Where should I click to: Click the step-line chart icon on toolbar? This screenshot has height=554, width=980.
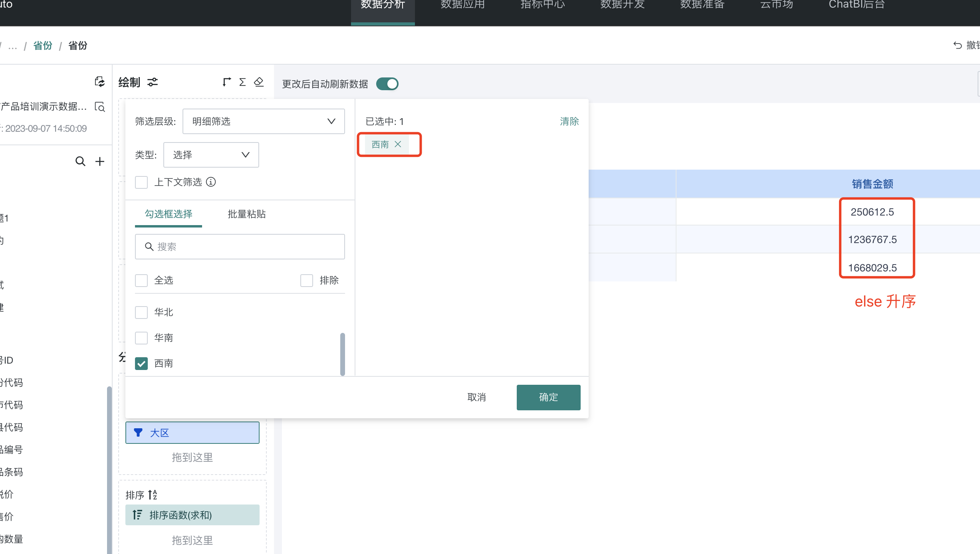pos(226,82)
